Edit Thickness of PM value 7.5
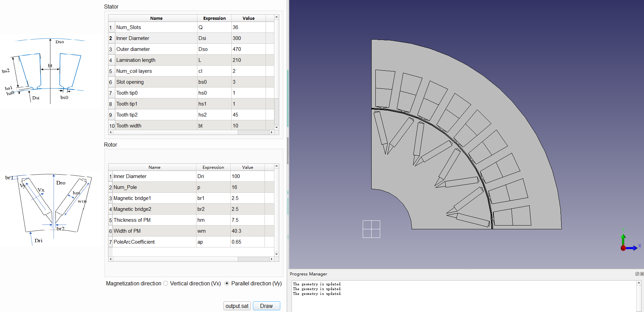This screenshot has width=644, height=312. click(x=248, y=220)
